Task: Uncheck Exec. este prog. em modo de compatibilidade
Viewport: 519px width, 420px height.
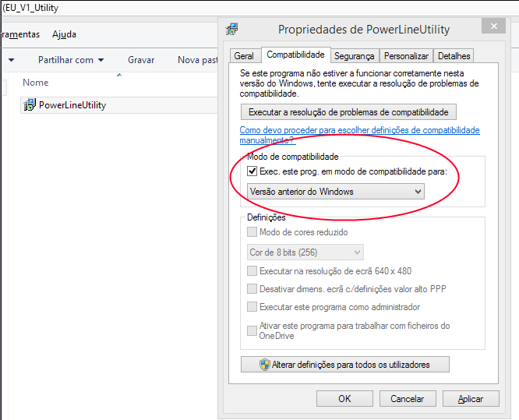Action: (252, 171)
